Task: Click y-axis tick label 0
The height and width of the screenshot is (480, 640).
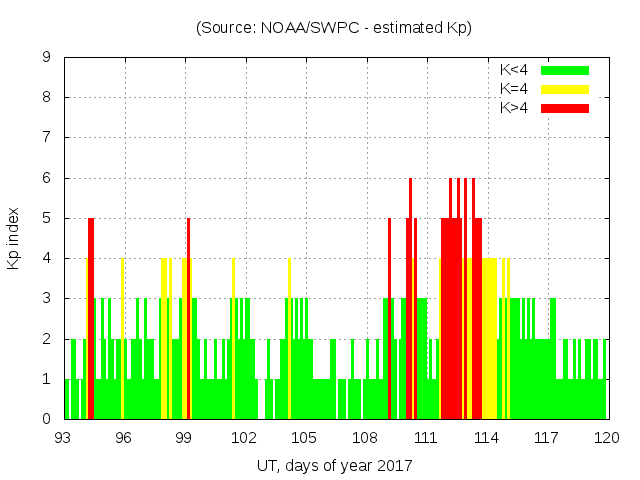Action: point(47,419)
